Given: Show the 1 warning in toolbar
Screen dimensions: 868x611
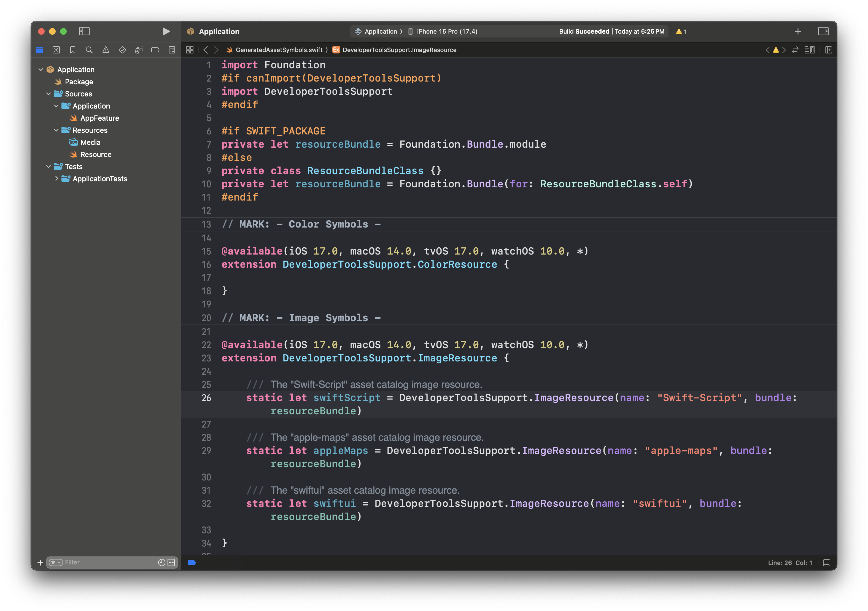Looking at the screenshot, I should tap(681, 31).
